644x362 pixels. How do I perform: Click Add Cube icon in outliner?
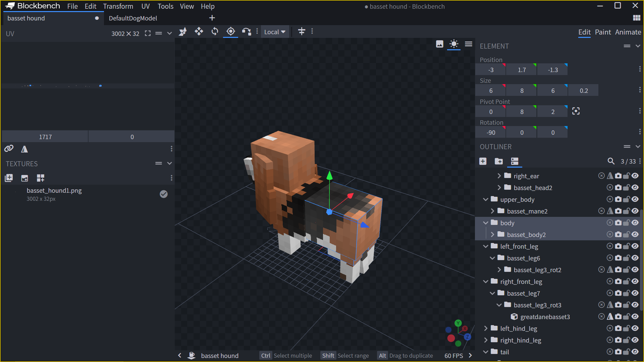coord(483,162)
